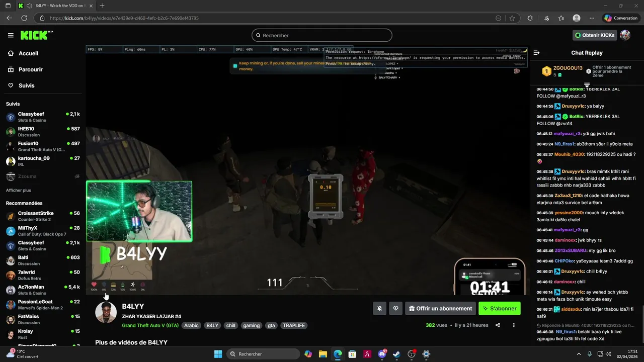Expand the gifter leaderboard handle
644x362 pixels.
coord(587,84)
